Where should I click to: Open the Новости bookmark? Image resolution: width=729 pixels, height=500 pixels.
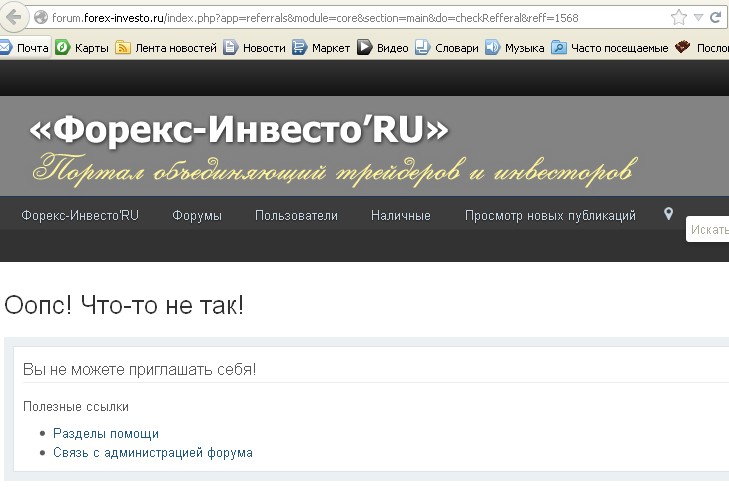264,48
